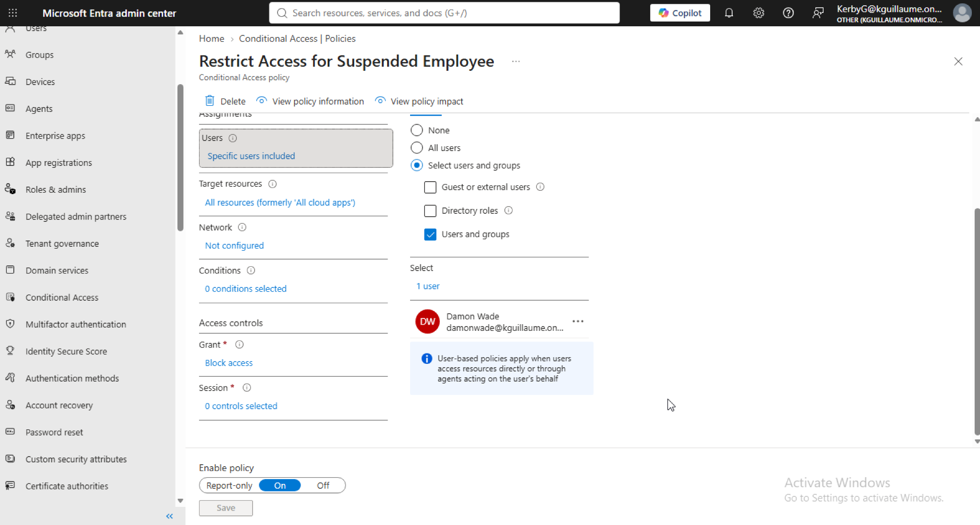Go to Home breadcrumb

click(212, 39)
